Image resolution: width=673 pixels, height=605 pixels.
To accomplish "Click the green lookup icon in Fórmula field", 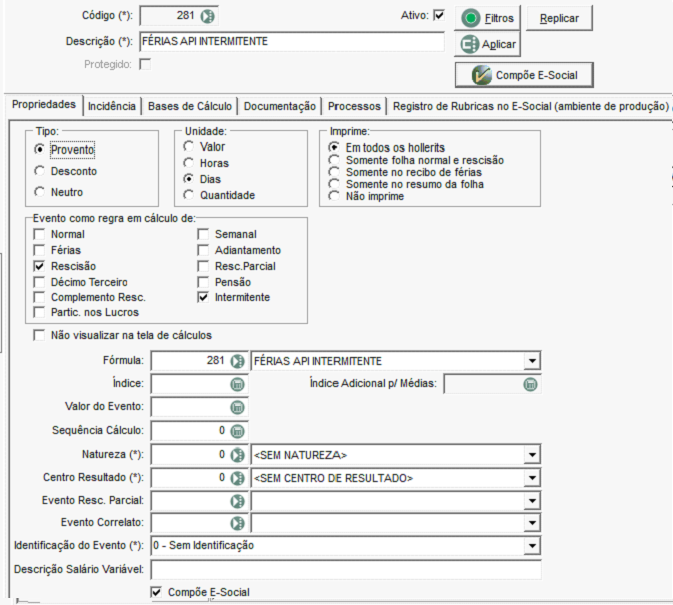I will pyautogui.click(x=237, y=361).
